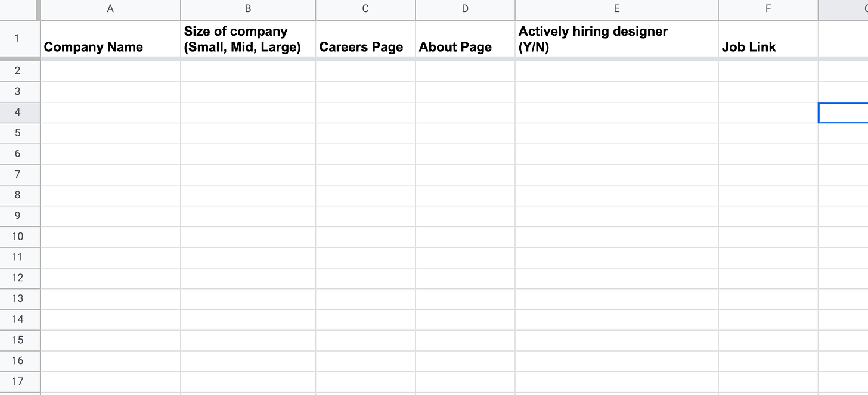The width and height of the screenshot is (868, 395).
Task: Click the "Careers Page" header cell
Action: (x=364, y=39)
